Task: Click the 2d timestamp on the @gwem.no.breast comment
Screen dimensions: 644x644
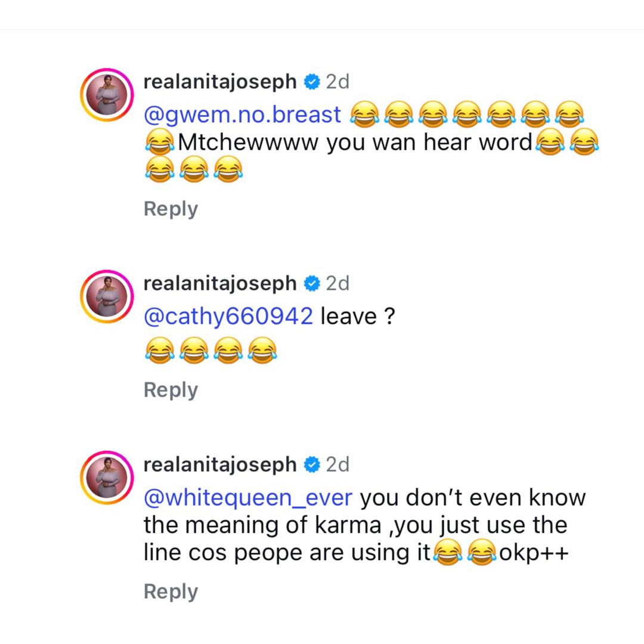Action: (x=338, y=82)
